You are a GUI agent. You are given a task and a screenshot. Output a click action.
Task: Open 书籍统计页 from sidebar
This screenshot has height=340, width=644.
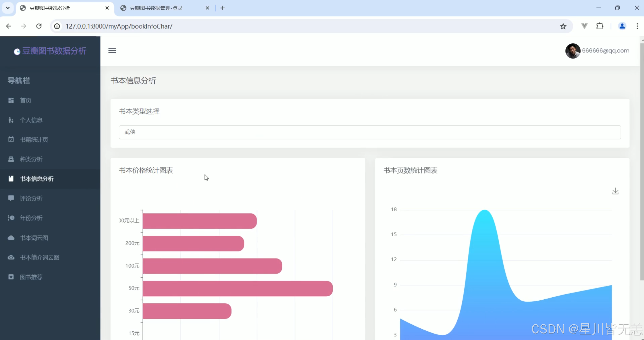(34, 139)
